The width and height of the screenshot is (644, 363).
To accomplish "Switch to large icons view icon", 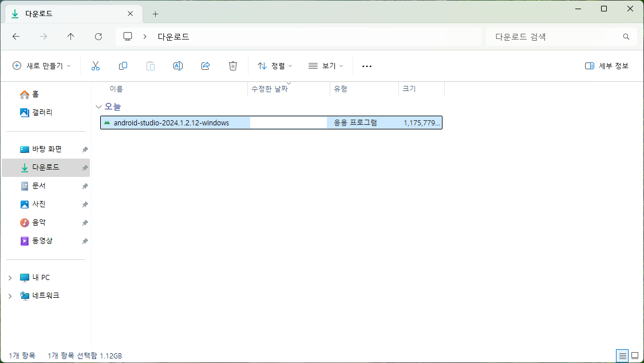I will [635, 356].
